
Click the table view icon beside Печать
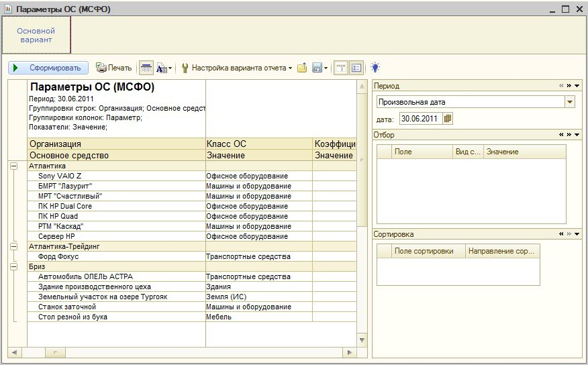coord(146,68)
